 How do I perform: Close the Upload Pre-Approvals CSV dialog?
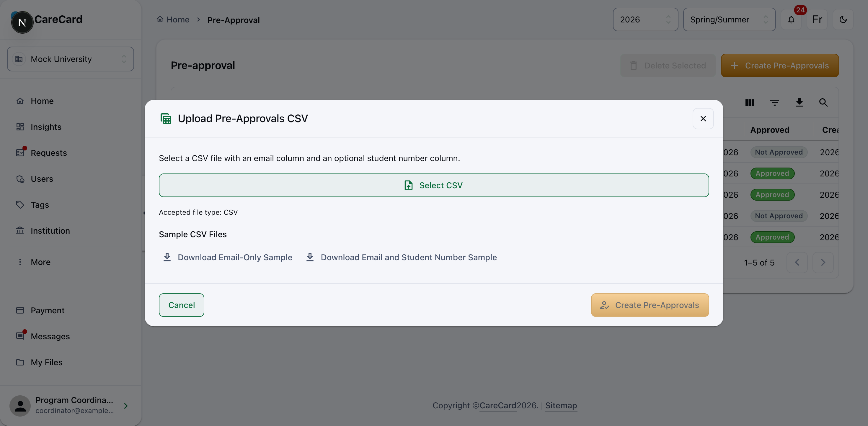pos(703,119)
